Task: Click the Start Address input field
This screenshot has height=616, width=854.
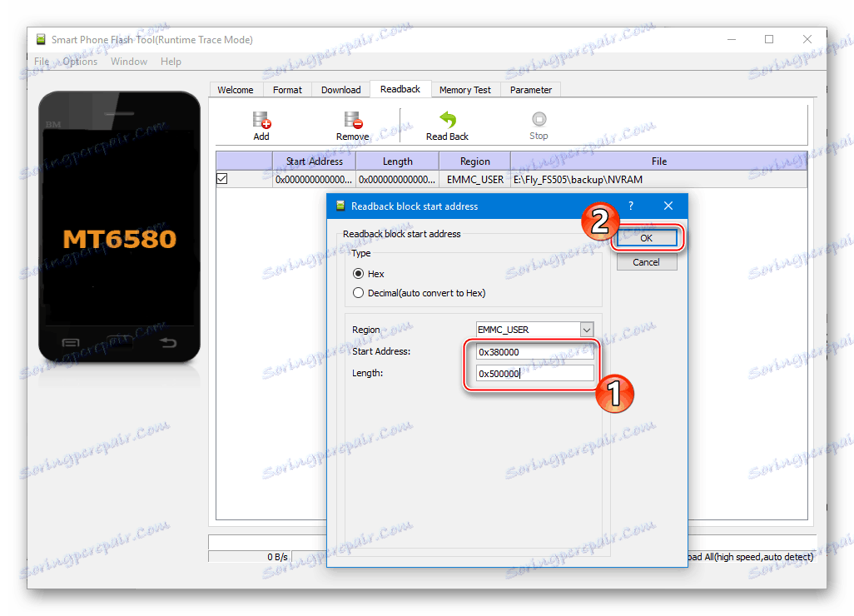Action: pos(535,352)
